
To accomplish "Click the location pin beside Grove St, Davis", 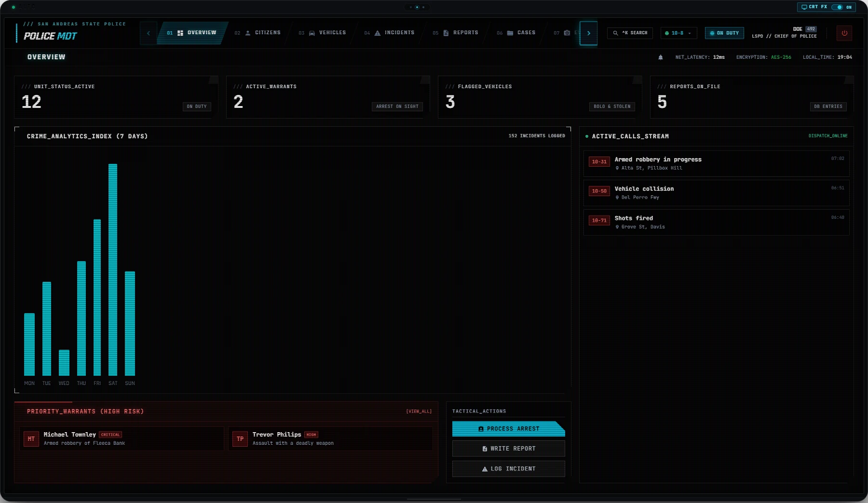I will pyautogui.click(x=617, y=227).
